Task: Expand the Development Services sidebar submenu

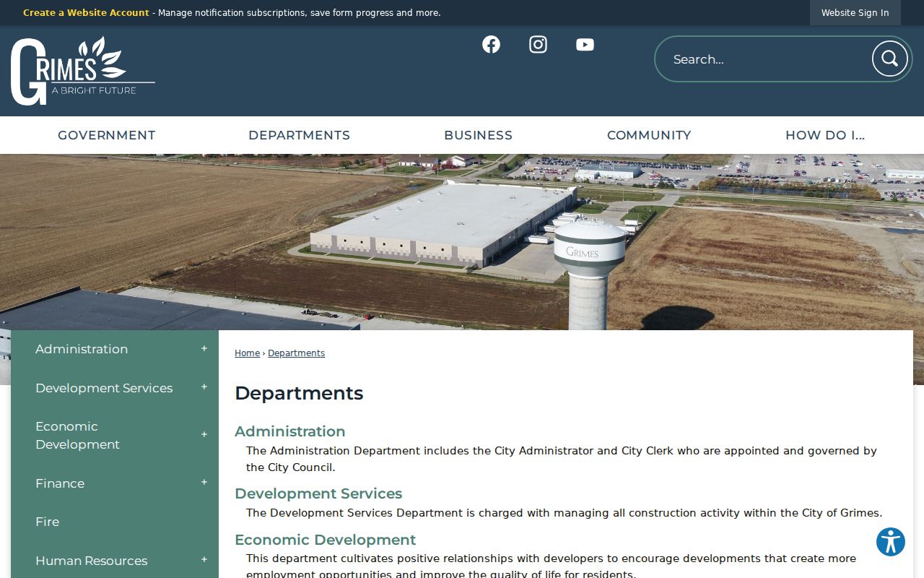Action: (204, 388)
